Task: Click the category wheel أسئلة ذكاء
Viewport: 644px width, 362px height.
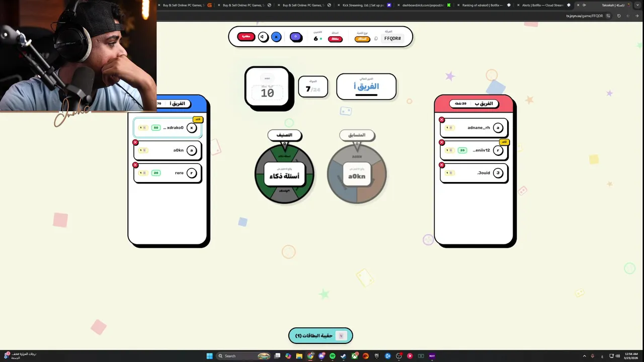Action: (x=284, y=173)
